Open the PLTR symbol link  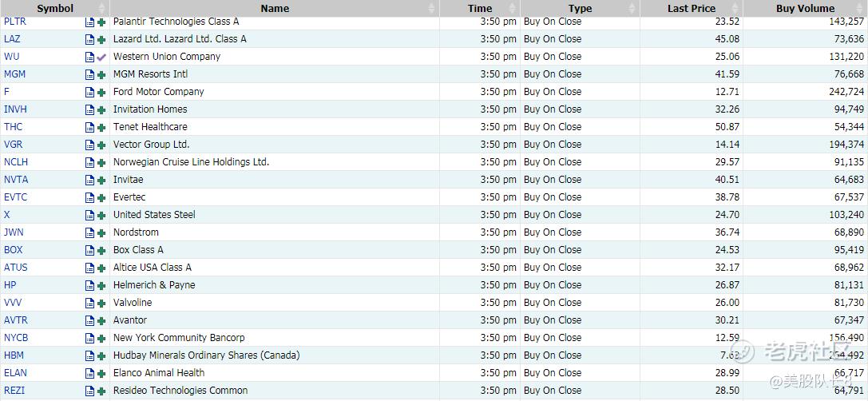pyautogui.click(x=15, y=22)
